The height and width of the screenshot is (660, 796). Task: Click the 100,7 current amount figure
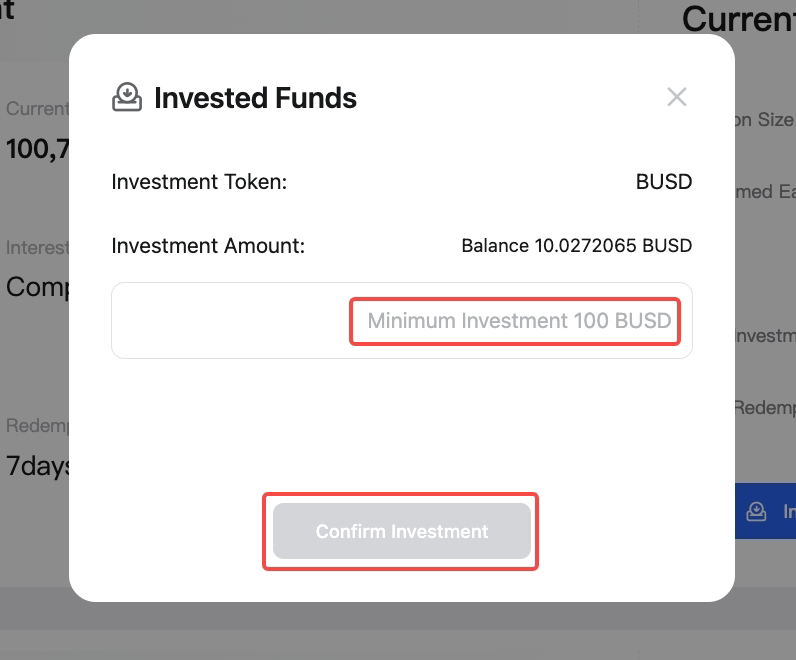[36, 149]
